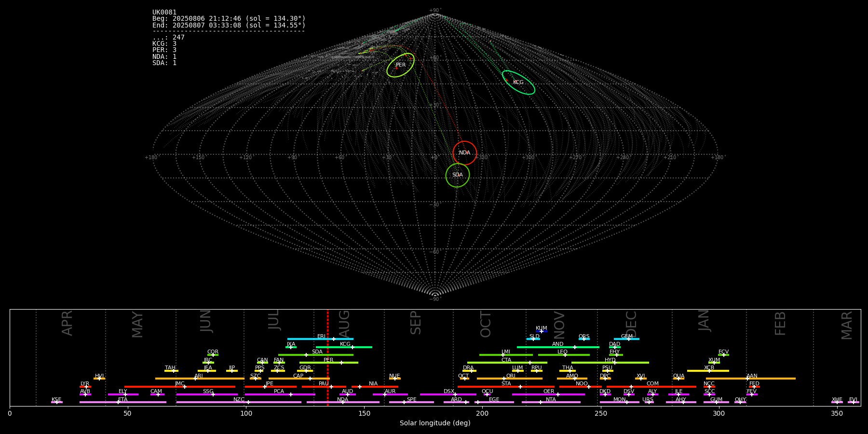Click the '...: 247' count entry
Image resolution: width=868 pixels, height=434 pixels.
click(x=168, y=38)
